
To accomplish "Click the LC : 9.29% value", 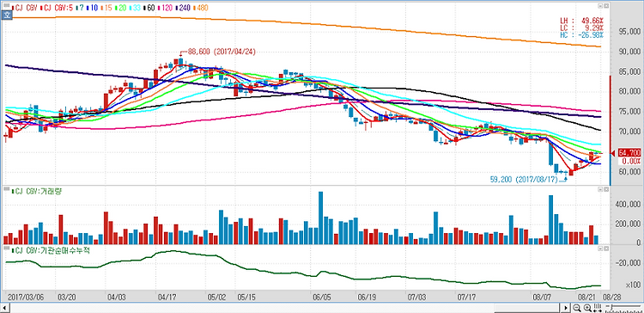I will (x=582, y=28).
